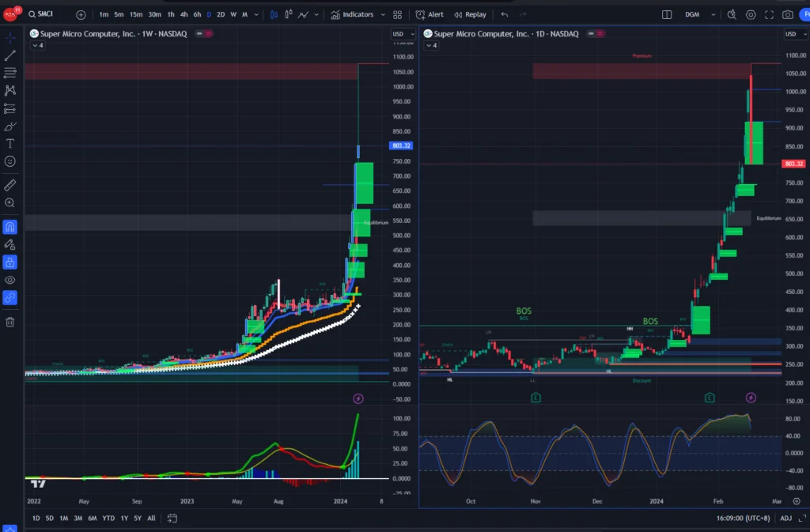Take a chart snapshot with camera icon
This screenshot has width=810, height=532.
pyautogui.click(x=787, y=14)
